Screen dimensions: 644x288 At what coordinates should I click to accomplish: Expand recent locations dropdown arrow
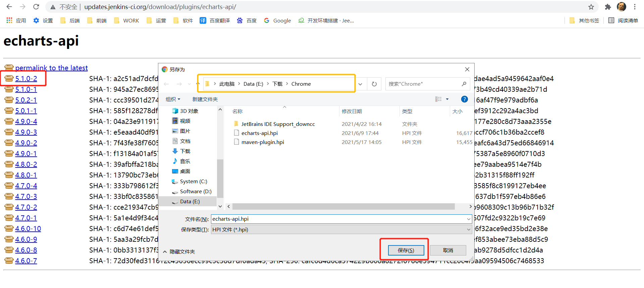(x=190, y=84)
